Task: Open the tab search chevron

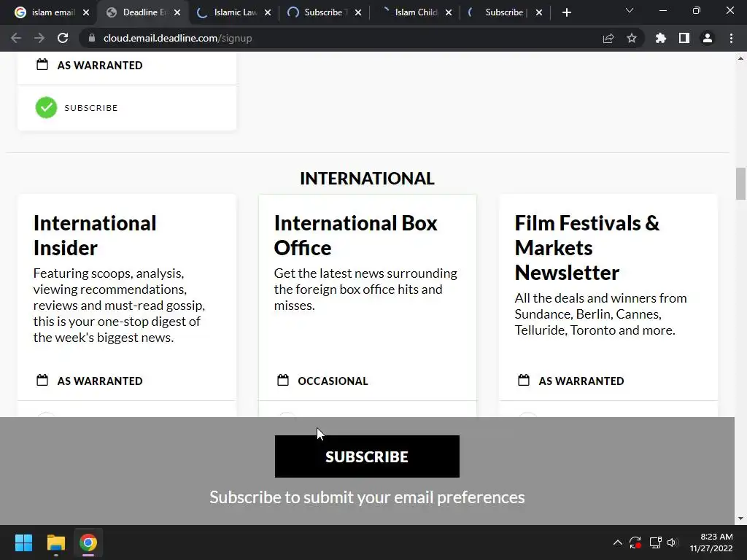Action: (630, 10)
